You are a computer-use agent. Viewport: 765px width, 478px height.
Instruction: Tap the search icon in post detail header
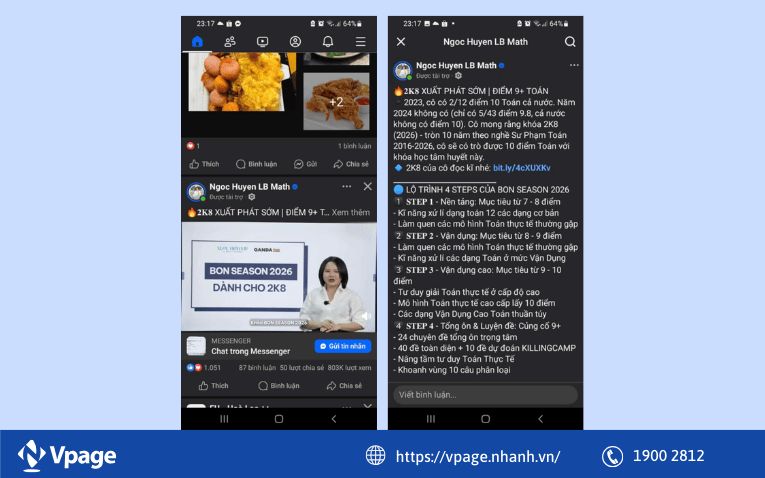pyautogui.click(x=570, y=42)
